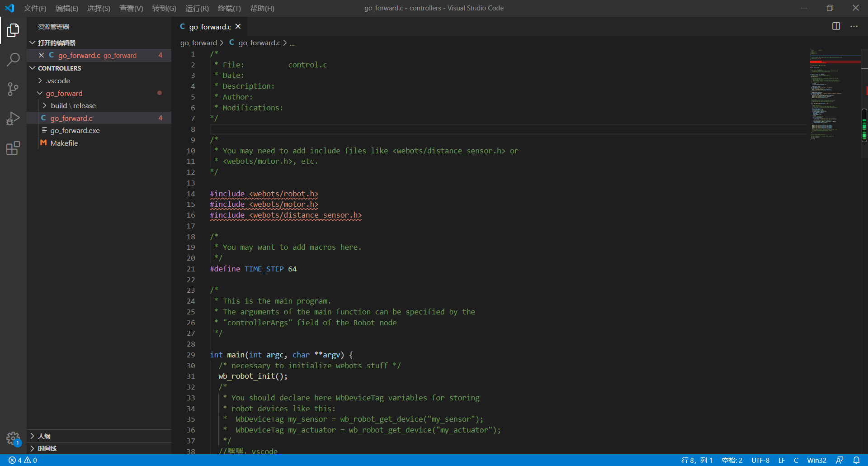Open the 终端 menu
The image size is (868, 466).
pos(229,8)
